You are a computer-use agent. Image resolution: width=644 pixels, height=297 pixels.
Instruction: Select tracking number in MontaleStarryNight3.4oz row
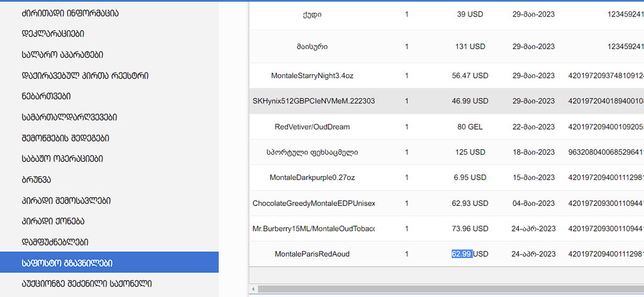(606, 76)
